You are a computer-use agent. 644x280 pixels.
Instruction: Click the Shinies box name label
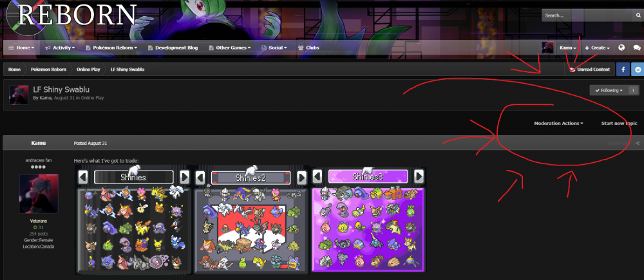pyautogui.click(x=134, y=178)
